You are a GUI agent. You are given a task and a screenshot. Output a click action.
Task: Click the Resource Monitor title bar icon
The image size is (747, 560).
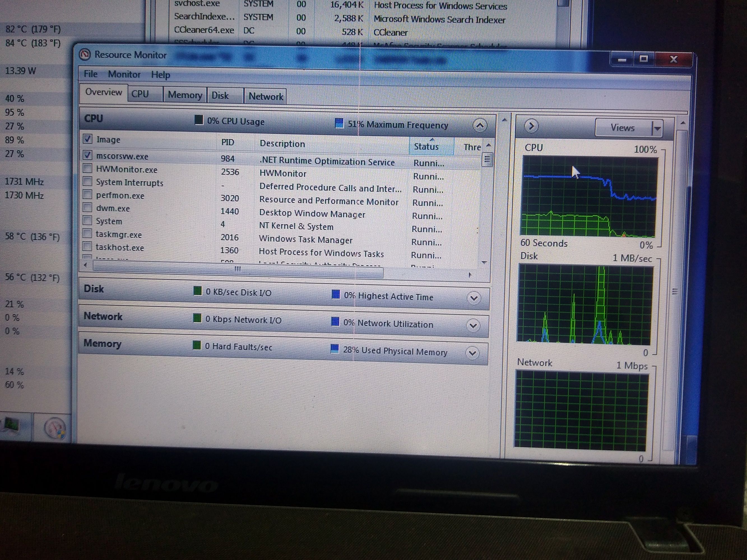pos(84,55)
